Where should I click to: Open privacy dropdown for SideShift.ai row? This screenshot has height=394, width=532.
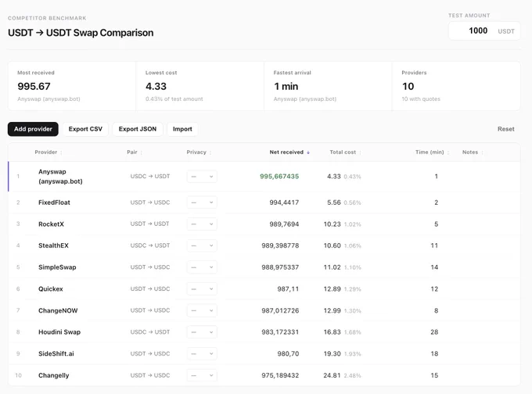(202, 354)
